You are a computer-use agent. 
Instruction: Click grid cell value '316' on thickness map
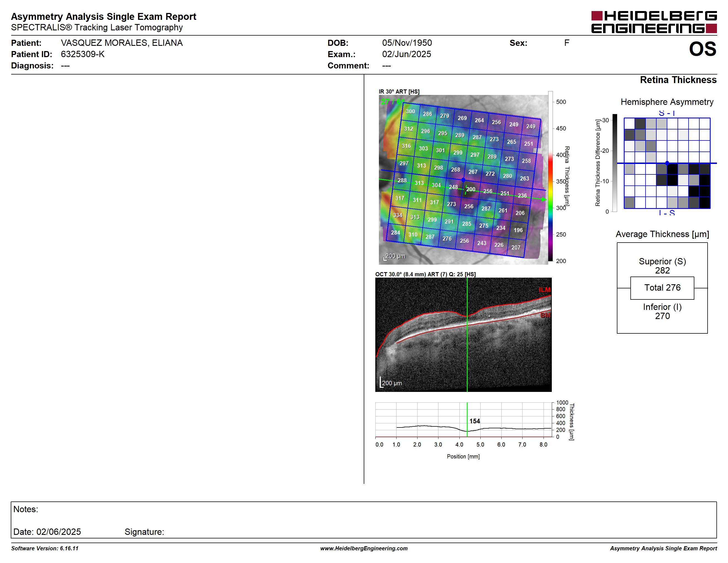406,146
